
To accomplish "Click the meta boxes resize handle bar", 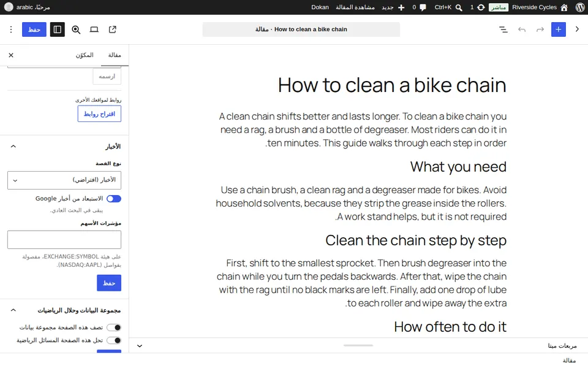I will click(358, 345).
